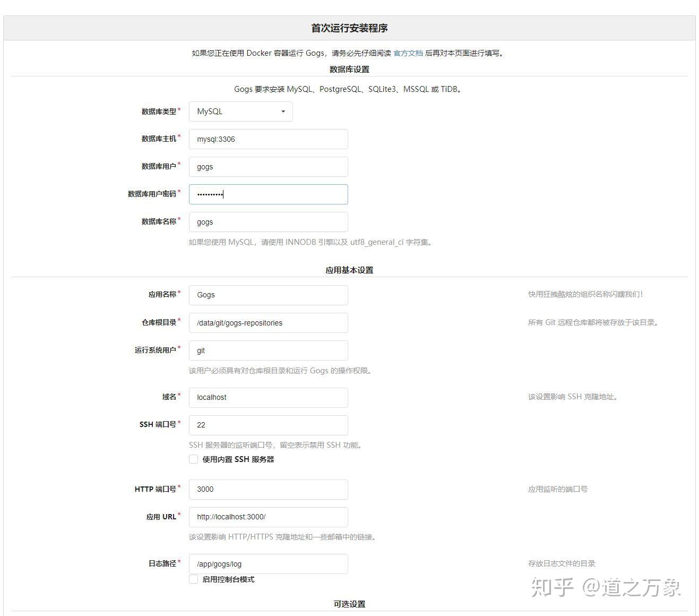This screenshot has width=699, height=616.
Task: Click hint text 存放日志文件的目录
Action: pos(562,563)
